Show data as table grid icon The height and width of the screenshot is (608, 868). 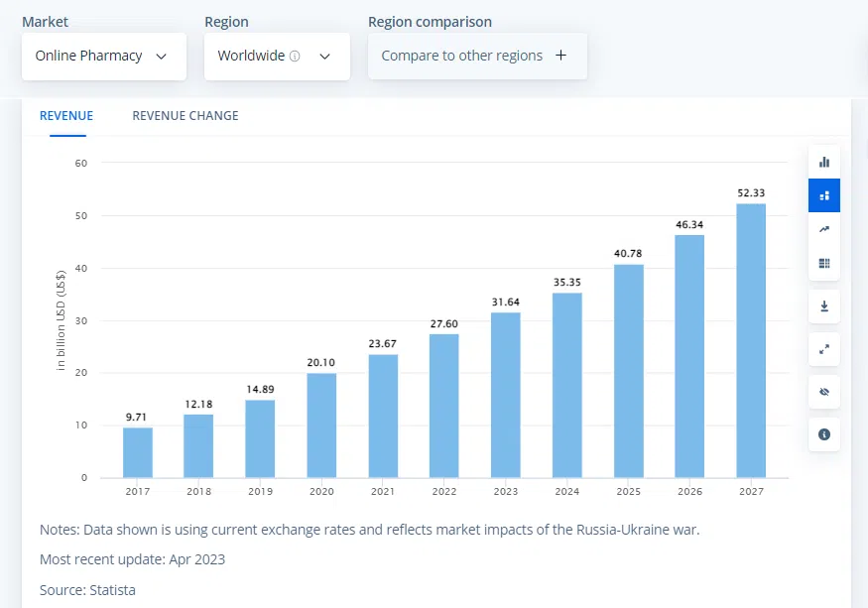click(823, 263)
